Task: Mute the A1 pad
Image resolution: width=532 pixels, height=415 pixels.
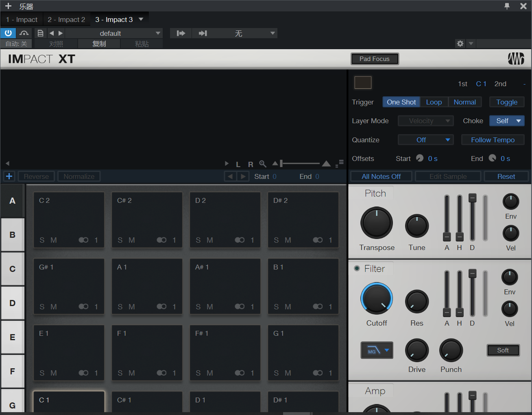Action: click(132, 307)
